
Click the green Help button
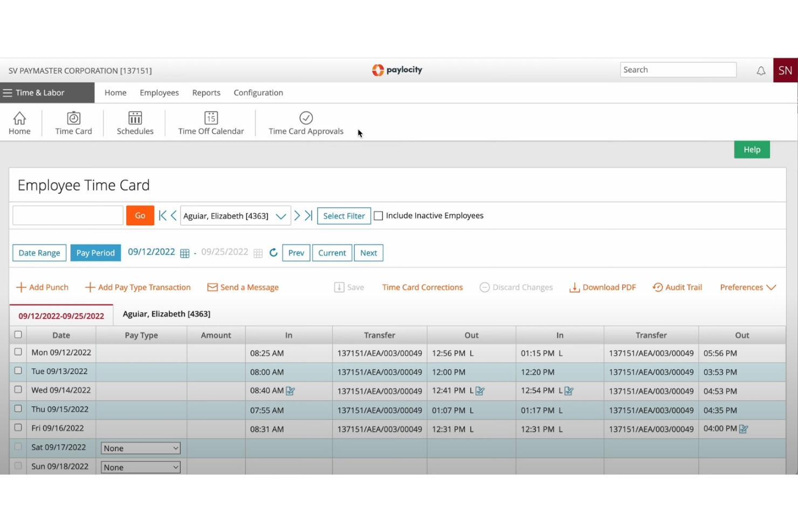[x=752, y=149]
